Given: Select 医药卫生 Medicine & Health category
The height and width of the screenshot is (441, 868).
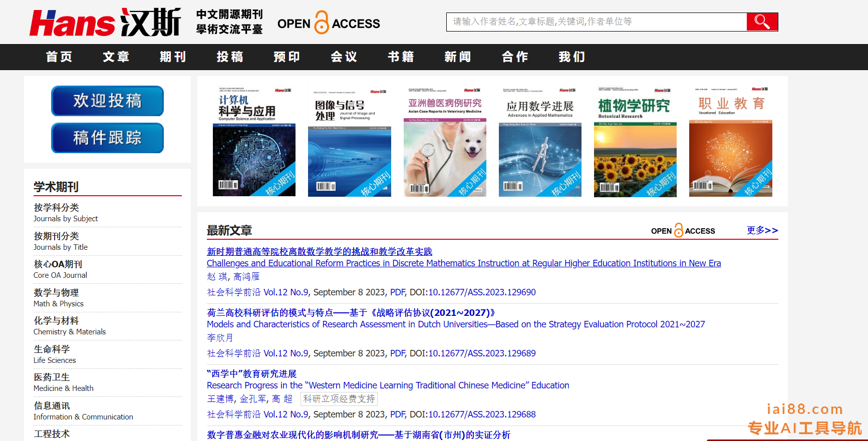Looking at the screenshot, I should 64,382.
